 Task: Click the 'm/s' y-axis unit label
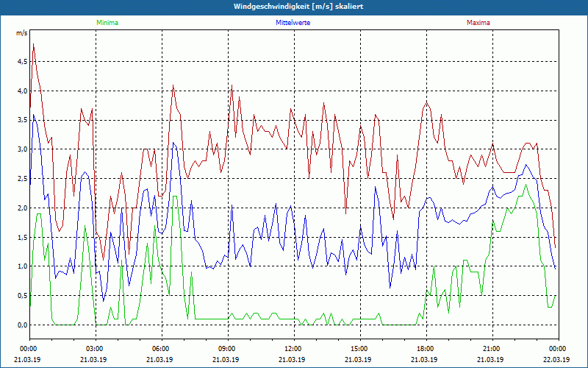coord(22,33)
